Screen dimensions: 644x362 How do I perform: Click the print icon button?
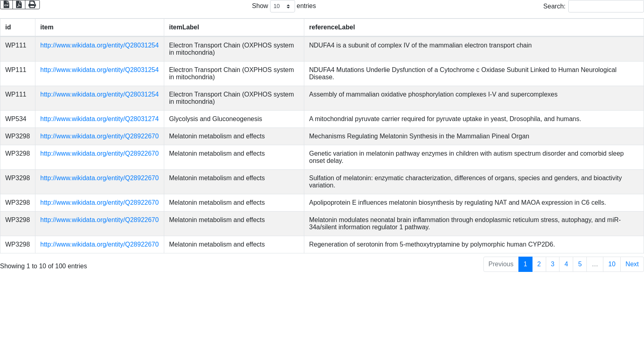[32, 4]
